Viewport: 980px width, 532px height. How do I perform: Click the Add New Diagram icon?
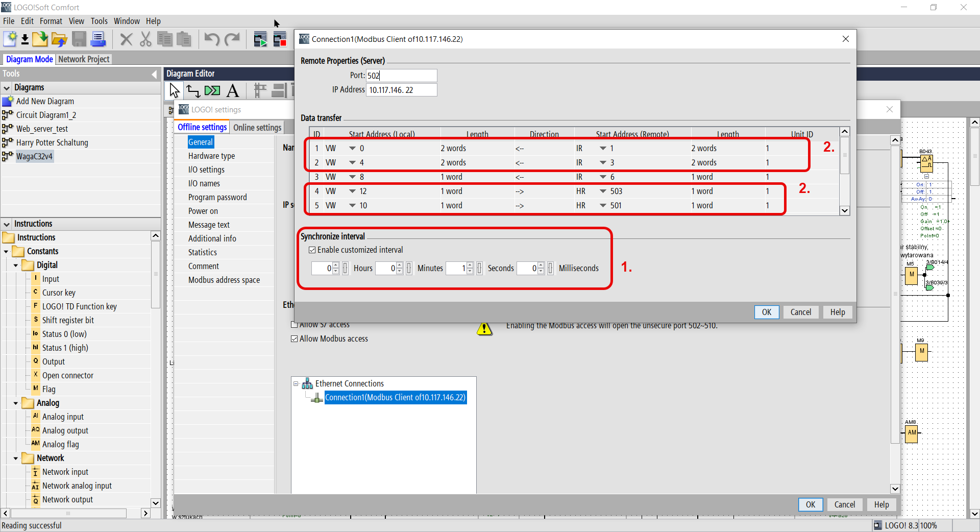coord(8,101)
